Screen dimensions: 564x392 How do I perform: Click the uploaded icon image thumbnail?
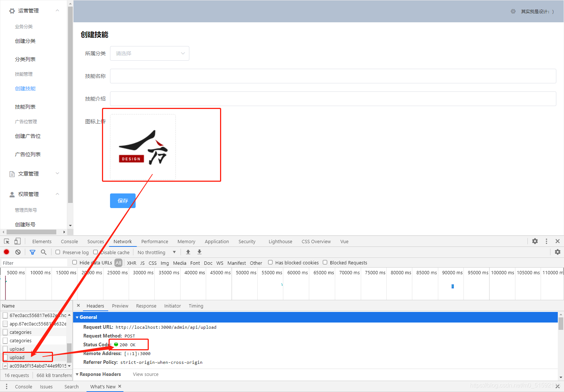click(x=143, y=147)
